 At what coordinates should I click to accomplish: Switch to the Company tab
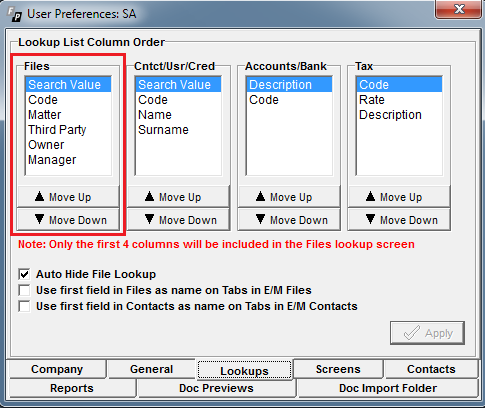tap(57, 369)
